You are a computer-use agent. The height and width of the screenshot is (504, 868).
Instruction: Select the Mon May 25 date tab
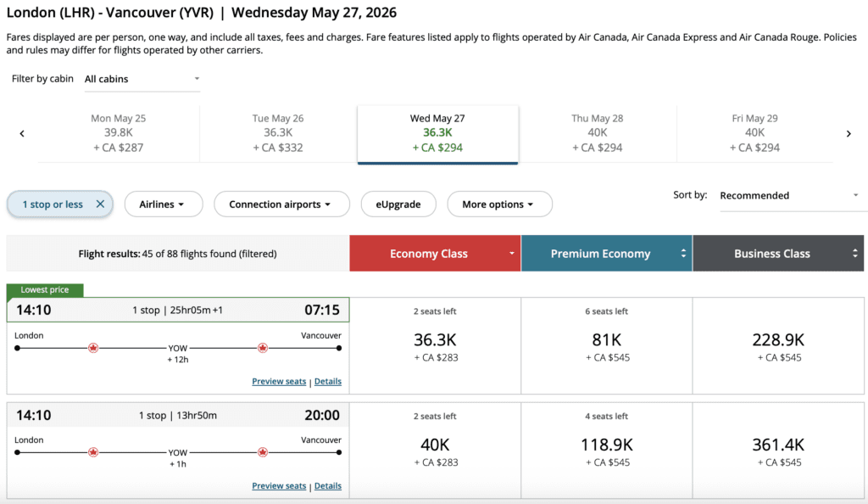coord(118,133)
